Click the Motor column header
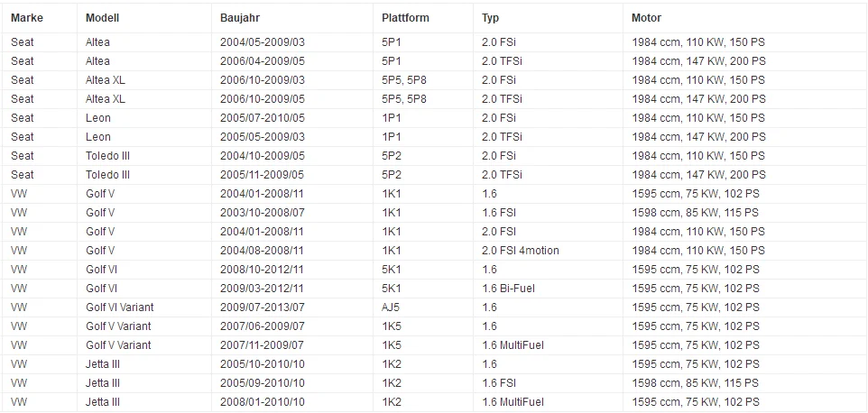Screen dimensions: 868x413 [646, 18]
